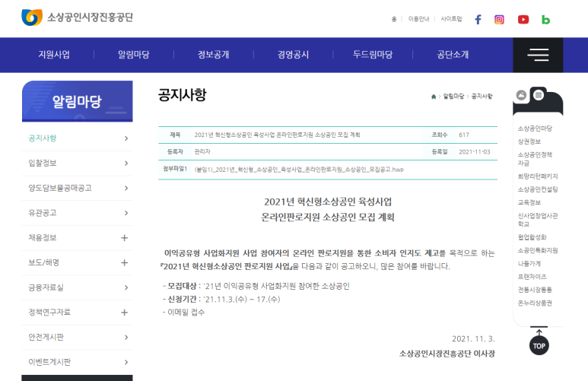Open the 두드림마당 menu
This screenshot has width=588, height=381.
[373, 55]
